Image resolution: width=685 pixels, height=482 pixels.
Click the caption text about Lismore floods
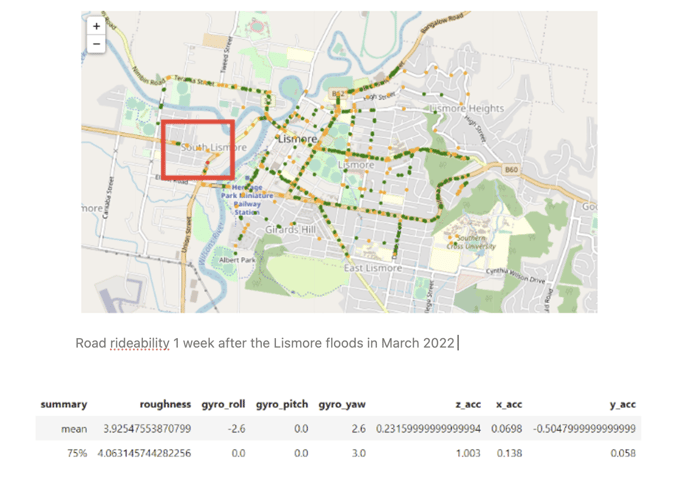pos(265,343)
